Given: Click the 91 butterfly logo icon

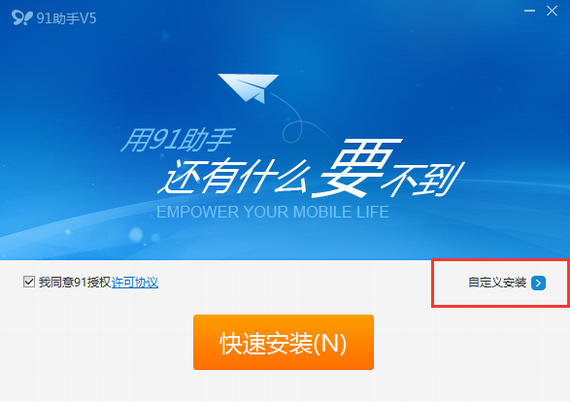Looking at the screenshot, I should pos(22,17).
